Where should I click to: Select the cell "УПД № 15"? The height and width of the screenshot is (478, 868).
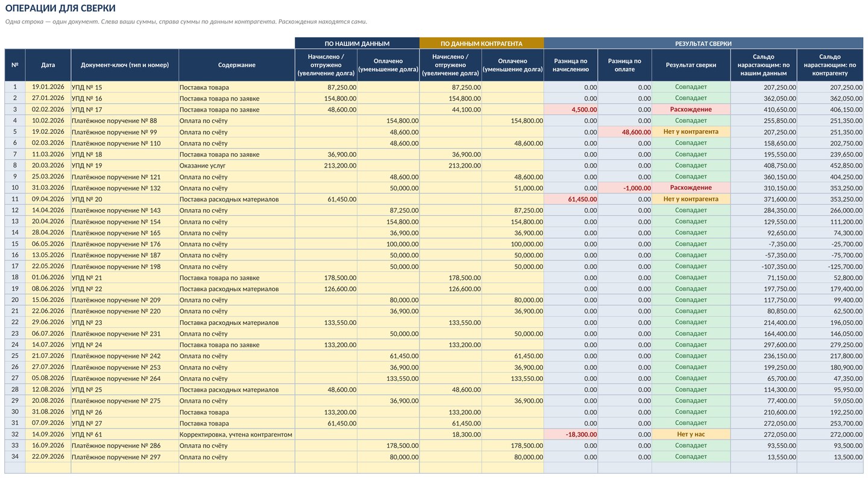coord(125,87)
